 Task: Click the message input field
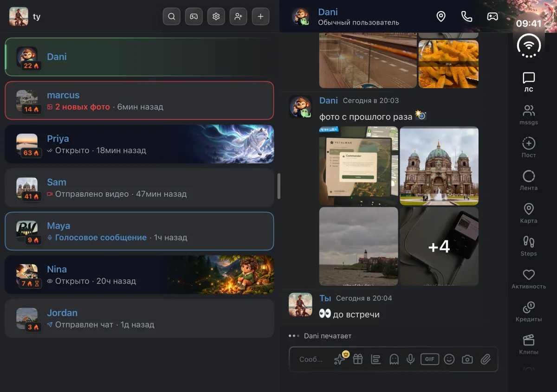[x=311, y=359]
